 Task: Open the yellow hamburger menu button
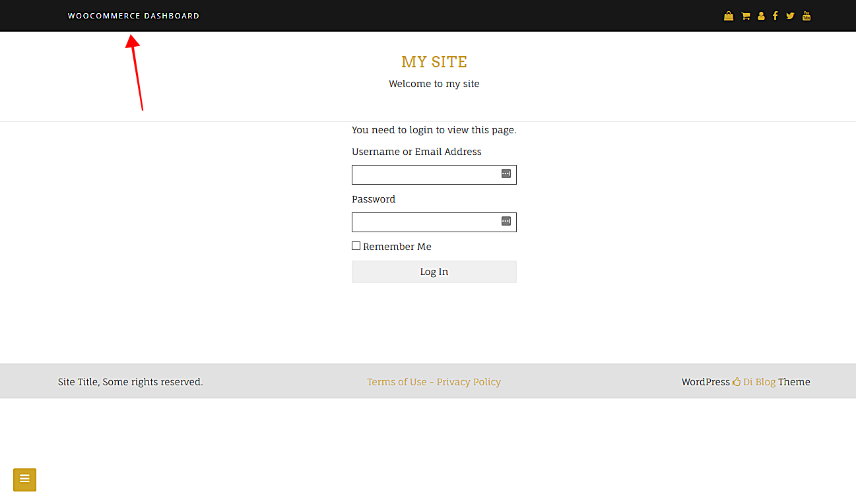(x=24, y=480)
